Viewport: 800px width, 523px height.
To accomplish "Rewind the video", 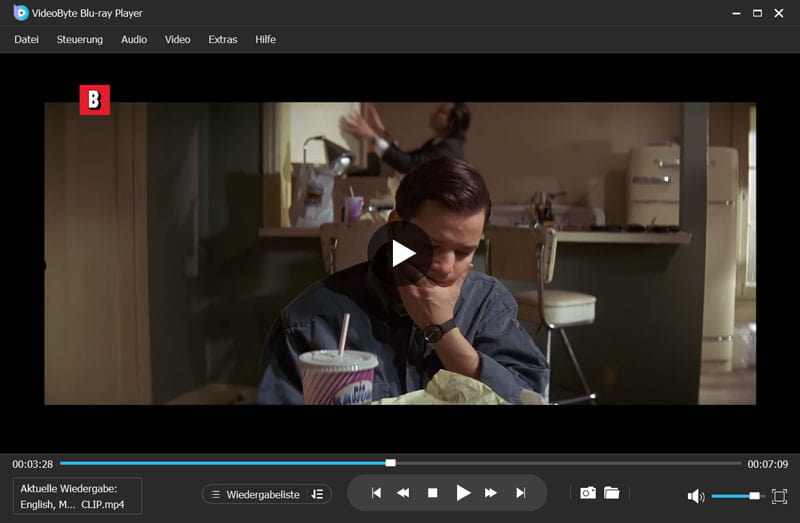I will pos(403,493).
